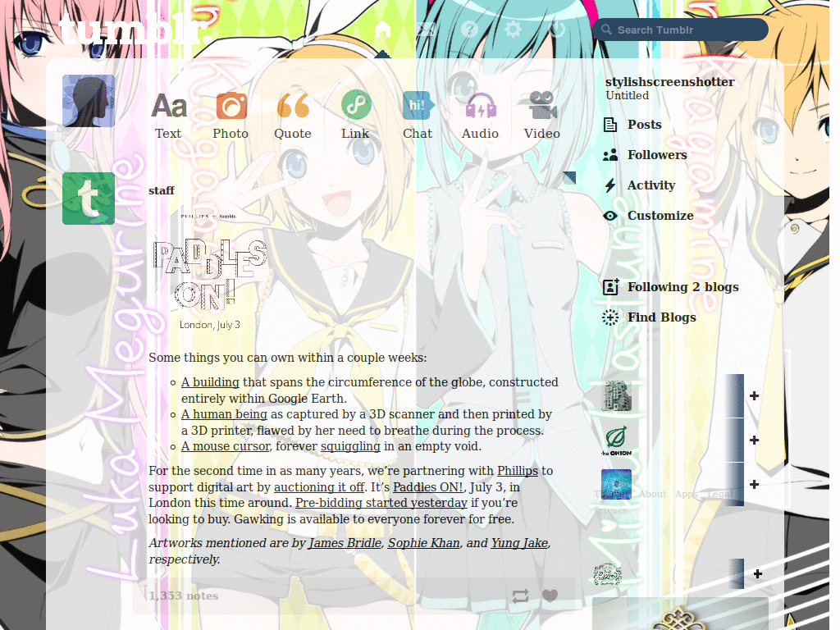Open the help question mark icon

coord(470,29)
